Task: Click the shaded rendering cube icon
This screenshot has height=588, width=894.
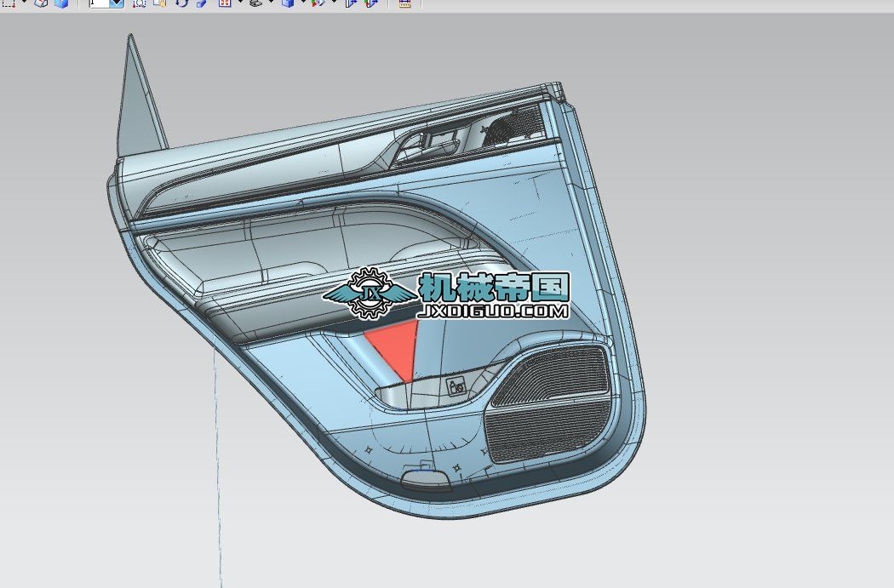Action: [x=288, y=3]
